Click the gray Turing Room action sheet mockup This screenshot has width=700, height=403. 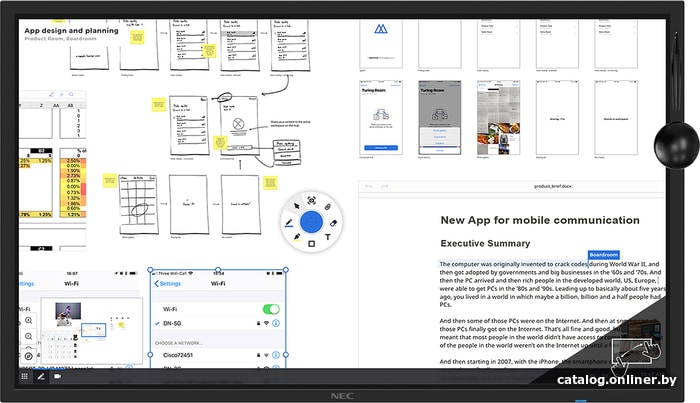tap(439, 118)
